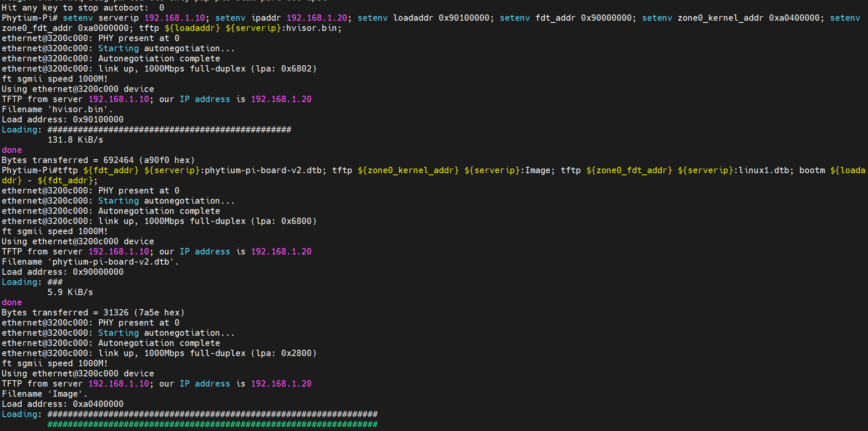Screen dimensions: 868x431
Task: Click the 'Load address: 0xa0400000' line
Action: (x=63, y=404)
